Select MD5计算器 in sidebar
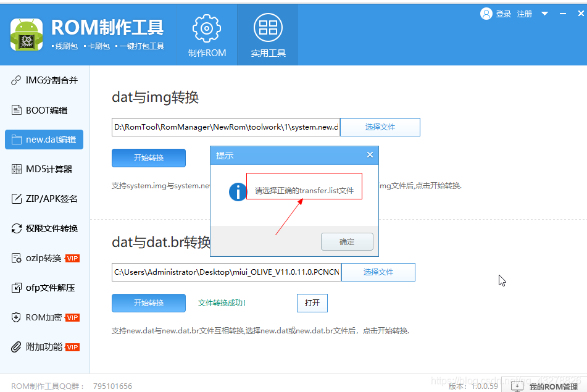This screenshot has height=392, width=587. click(44, 169)
